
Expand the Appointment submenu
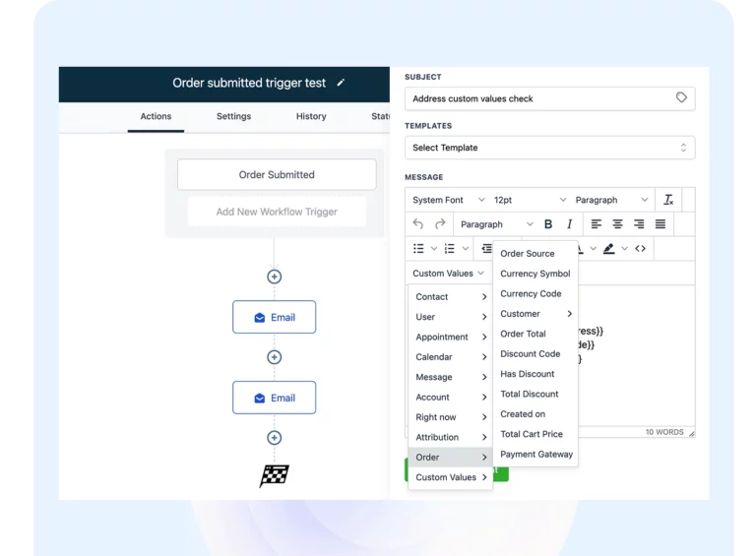[x=450, y=337]
